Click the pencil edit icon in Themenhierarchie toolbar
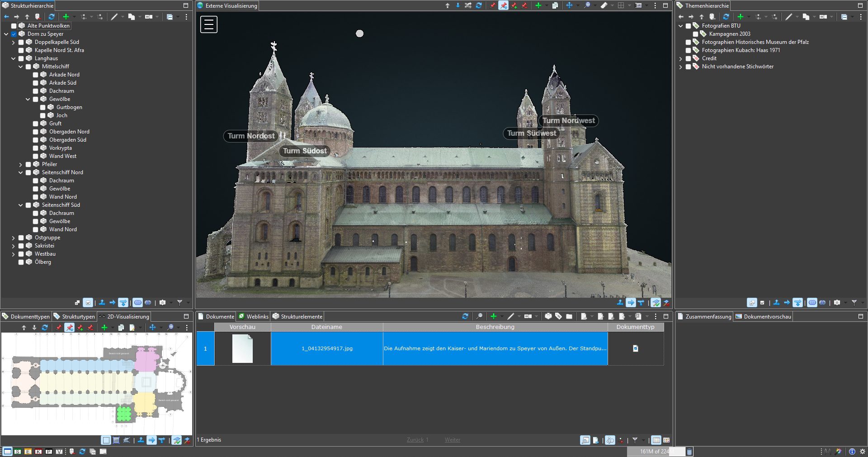The height and width of the screenshot is (457, 868). [788, 17]
